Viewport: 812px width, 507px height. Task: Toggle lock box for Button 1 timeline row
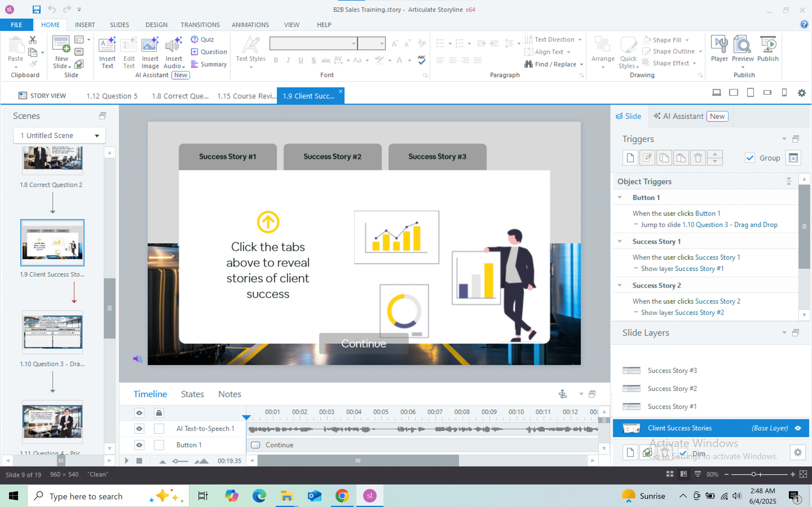click(x=159, y=445)
